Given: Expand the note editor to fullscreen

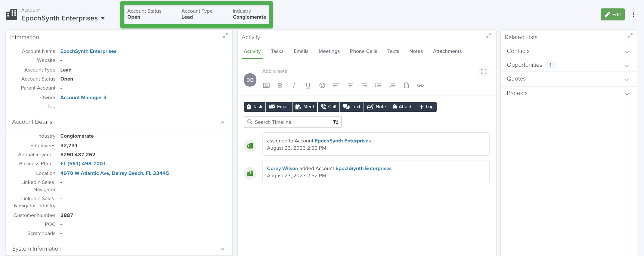Looking at the screenshot, I should [483, 72].
